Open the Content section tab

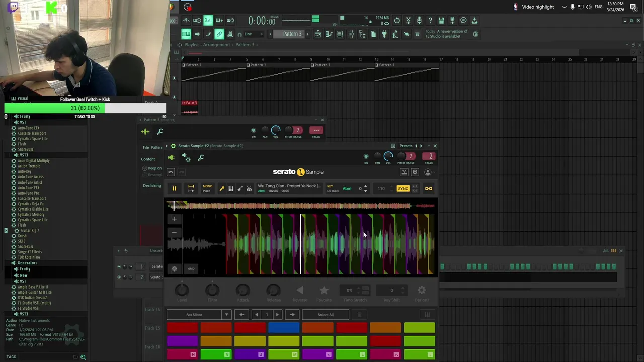[148, 159]
